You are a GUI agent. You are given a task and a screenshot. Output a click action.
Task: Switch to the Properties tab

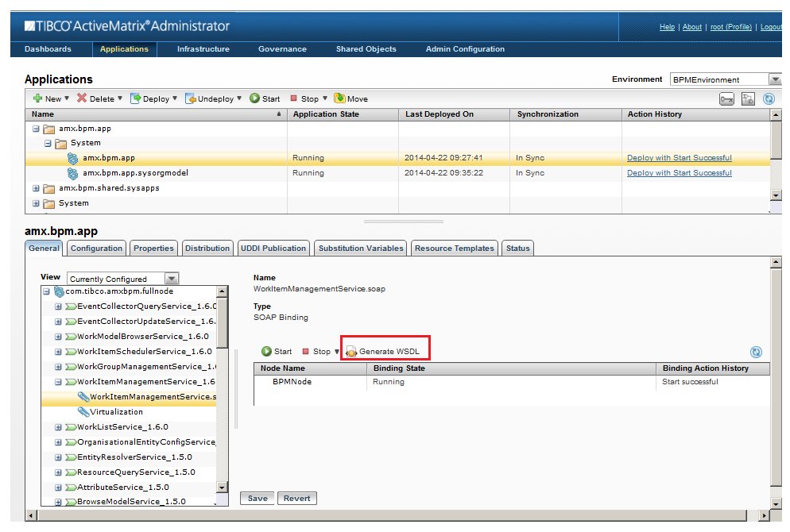pyautogui.click(x=153, y=248)
